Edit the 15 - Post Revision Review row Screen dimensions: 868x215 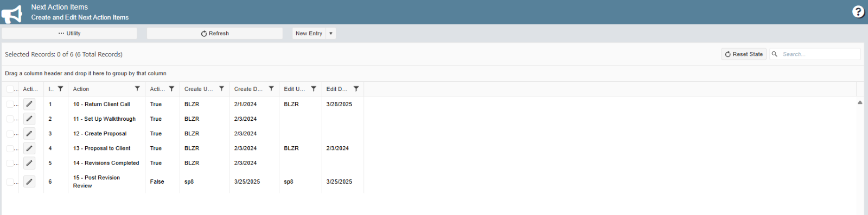[x=29, y=181]
